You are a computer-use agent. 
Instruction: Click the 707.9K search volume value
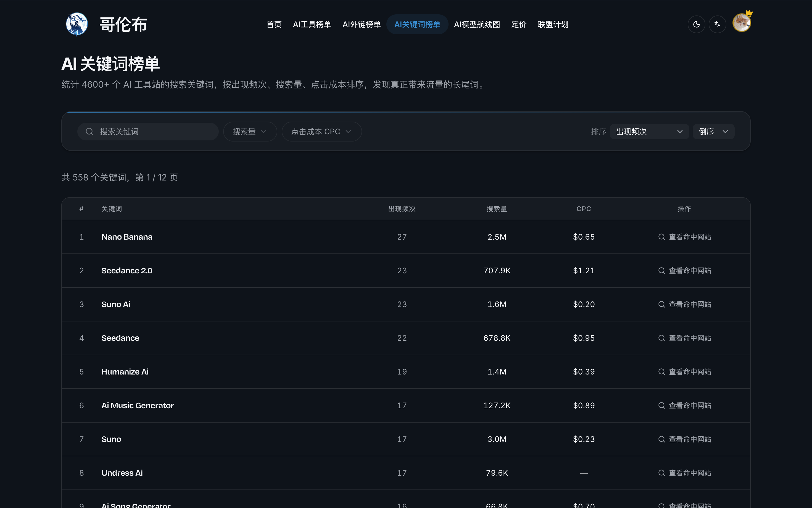[x=497, y=271]
